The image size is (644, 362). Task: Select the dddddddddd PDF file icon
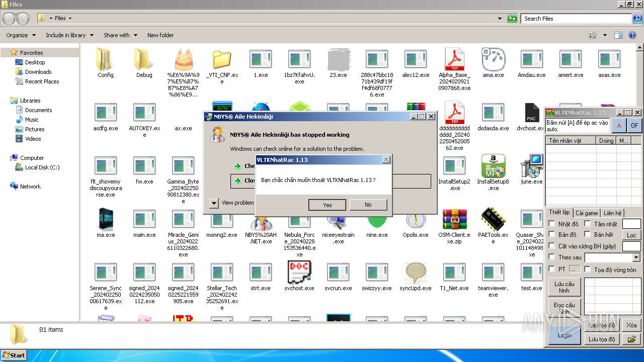click(x=454, y=113)
